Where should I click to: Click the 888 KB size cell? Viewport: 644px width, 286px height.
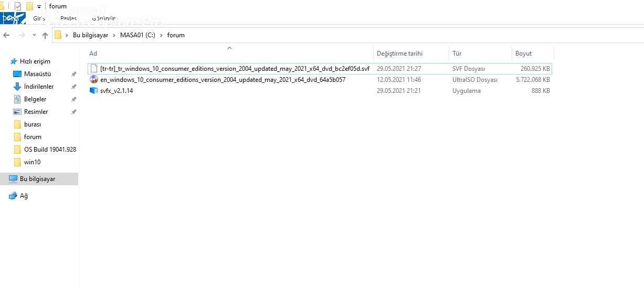click(x=541, y=91)
